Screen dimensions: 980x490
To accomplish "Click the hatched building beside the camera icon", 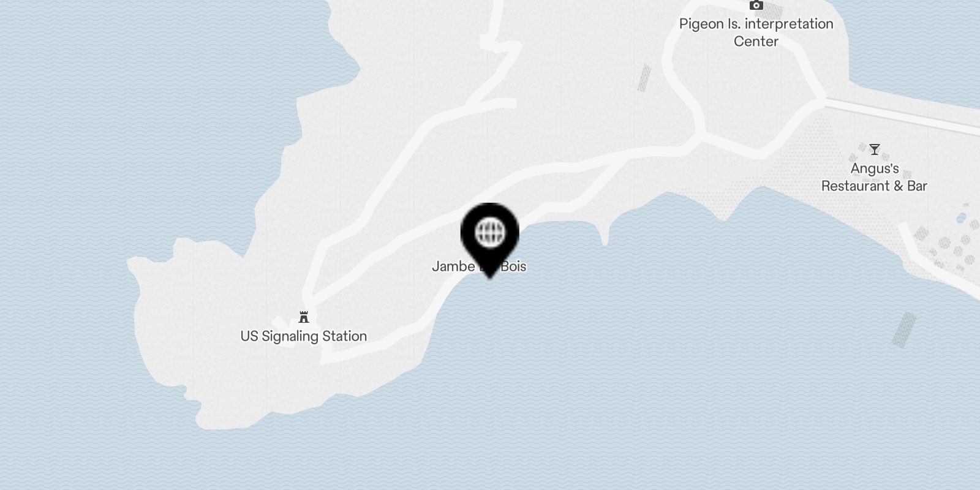I will tap(774, 11).
